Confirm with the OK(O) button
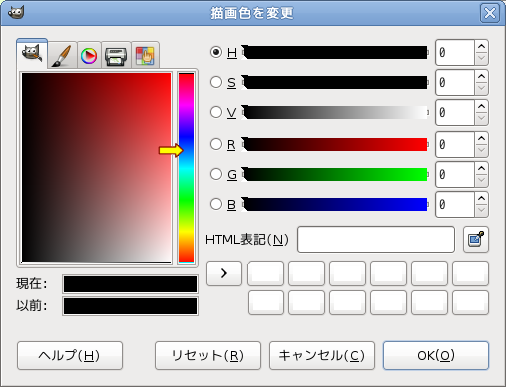506x387 pixels. [436, 355]
